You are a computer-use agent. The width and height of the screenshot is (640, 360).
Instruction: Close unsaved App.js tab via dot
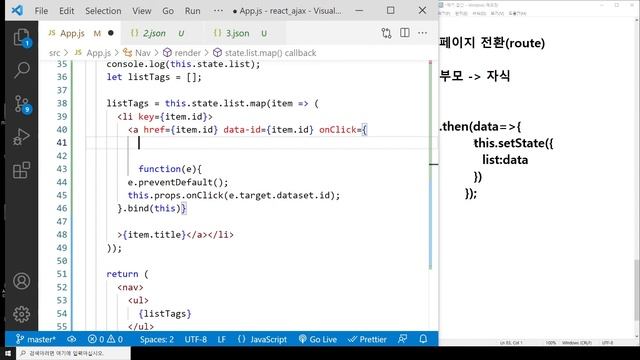(x=111, y=33)
